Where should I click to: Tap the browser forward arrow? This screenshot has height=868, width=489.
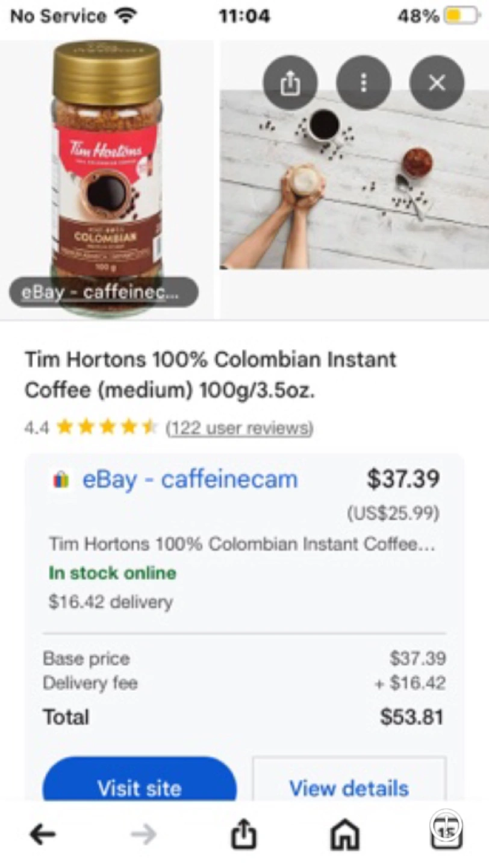tap(143, 834)
